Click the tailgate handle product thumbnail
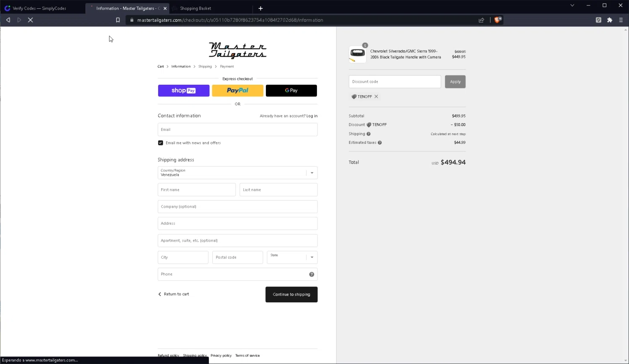Image resolution: width=629 pixels, height=364 pixels. click(x=357, y=54)
